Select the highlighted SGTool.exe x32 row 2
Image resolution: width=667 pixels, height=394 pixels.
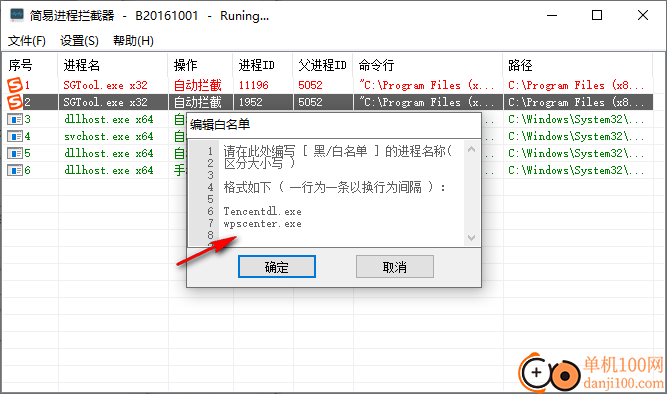click(x=105, y=102)
